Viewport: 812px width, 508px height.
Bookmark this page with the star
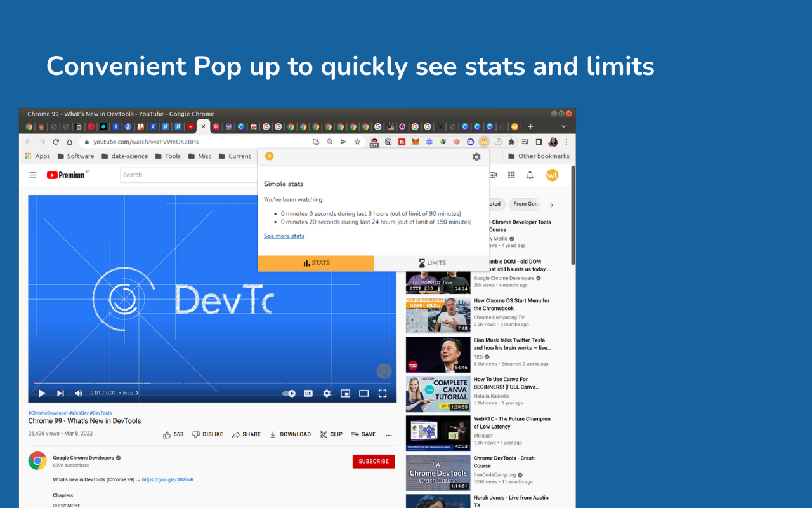357,142
